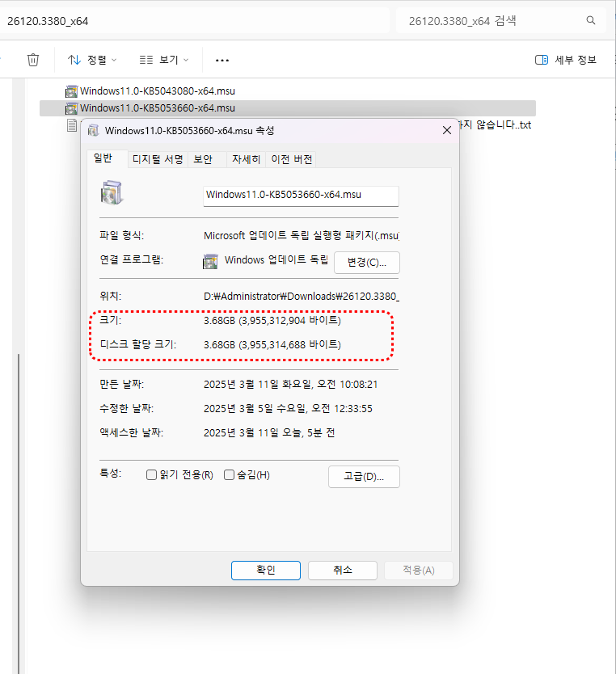Click the created date 오전 10:08:21

290,385
